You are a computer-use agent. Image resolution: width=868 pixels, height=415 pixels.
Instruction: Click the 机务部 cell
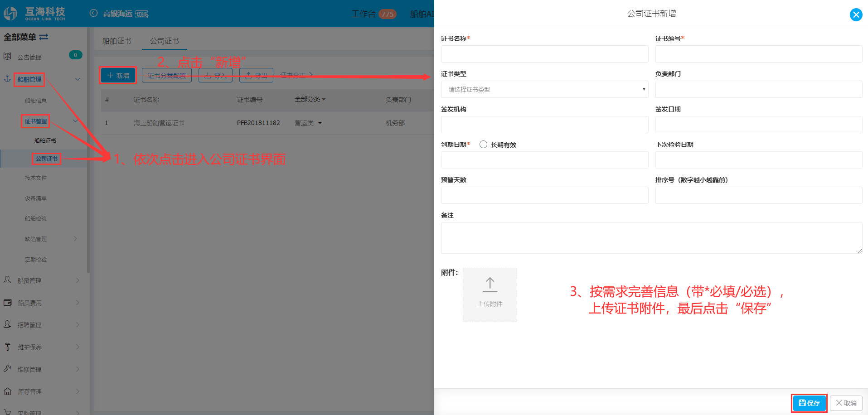click(x=395, y=123)
